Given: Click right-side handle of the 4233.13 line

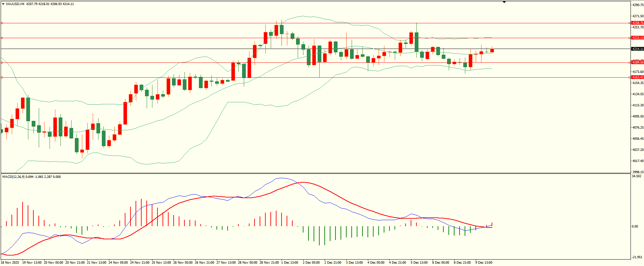Looking at the screenshot, I should click(x=630, y=38).
